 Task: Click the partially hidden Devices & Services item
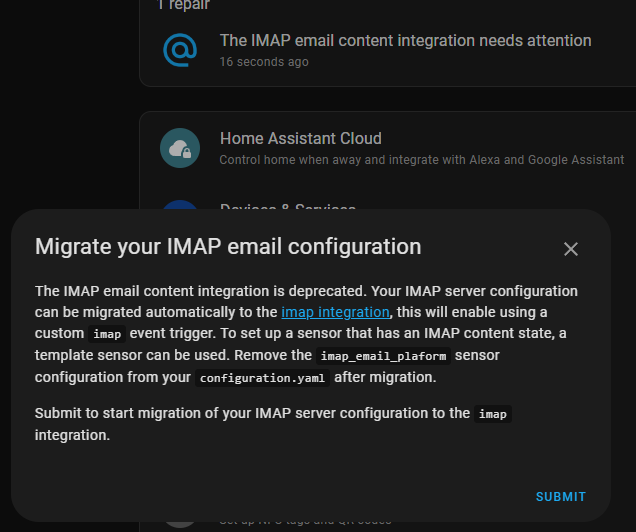(288, 206)
